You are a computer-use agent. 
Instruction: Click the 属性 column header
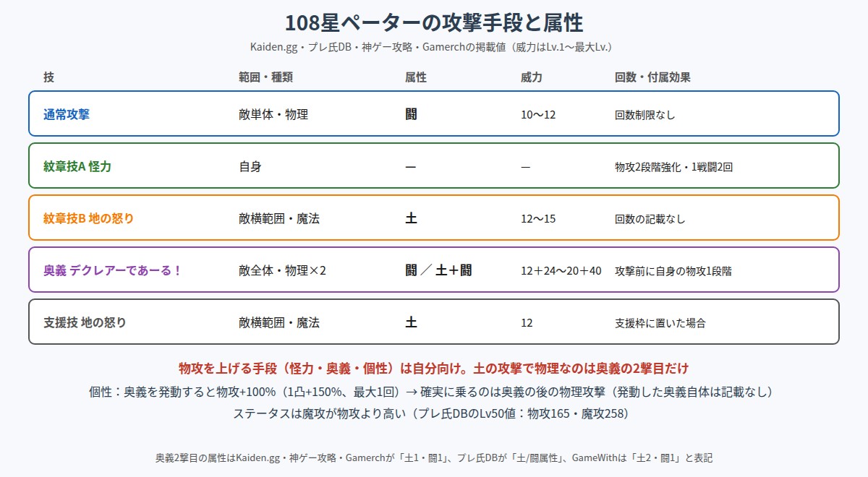point(416,77)
